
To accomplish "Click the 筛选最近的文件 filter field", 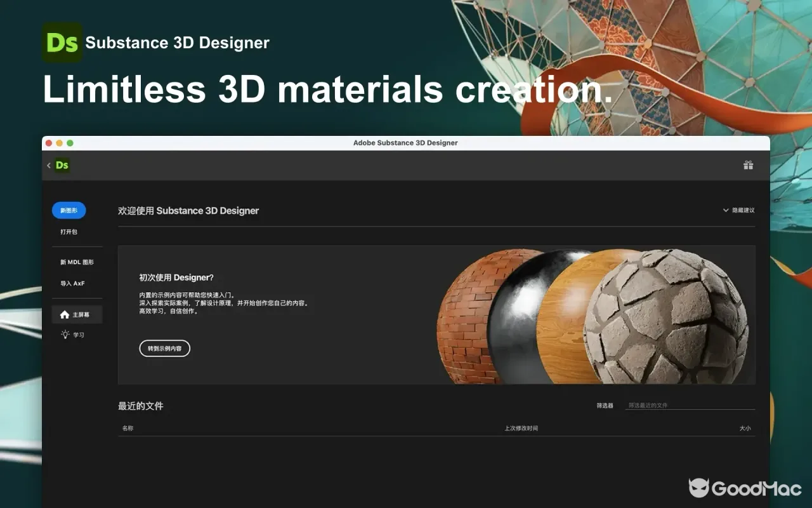I will point(690,405).
